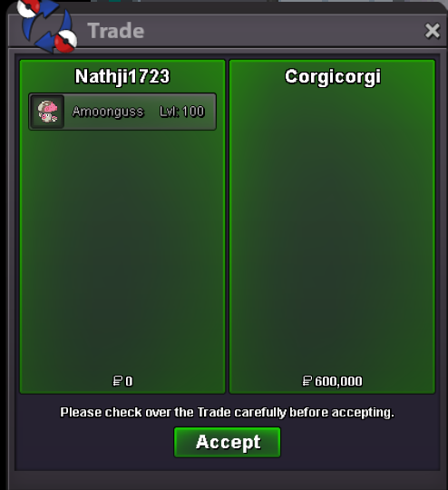
Task: Click the 'Please check over the Trade' notice
Action: (227, 413)
